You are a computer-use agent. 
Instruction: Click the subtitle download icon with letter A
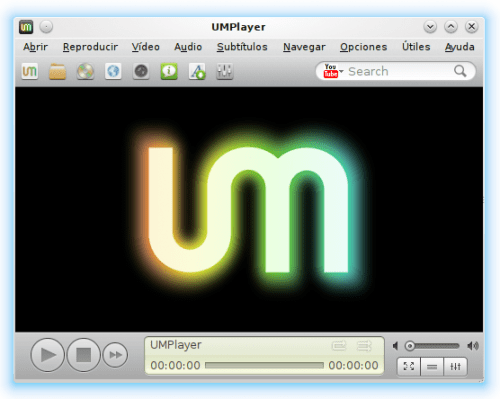click(x=197, y=71)
